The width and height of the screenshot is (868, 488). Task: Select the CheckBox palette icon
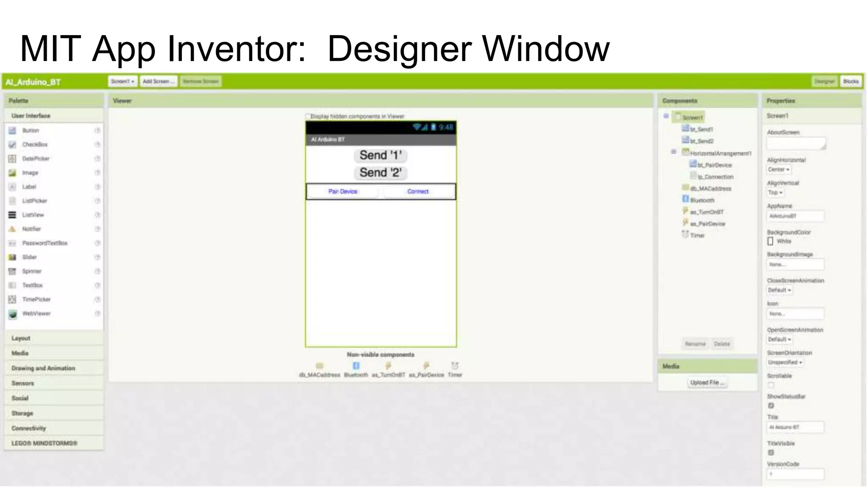[13, 144]
